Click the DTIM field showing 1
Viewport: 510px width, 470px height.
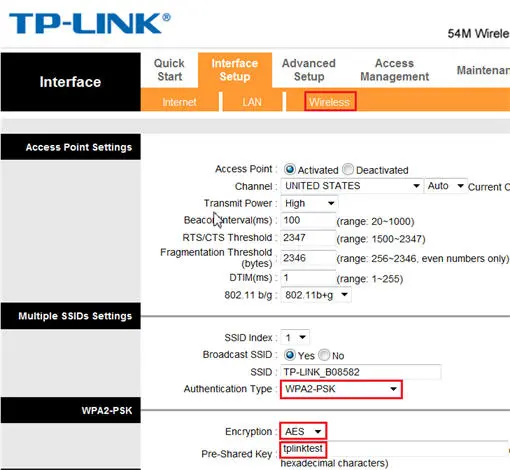click(308, 278)
